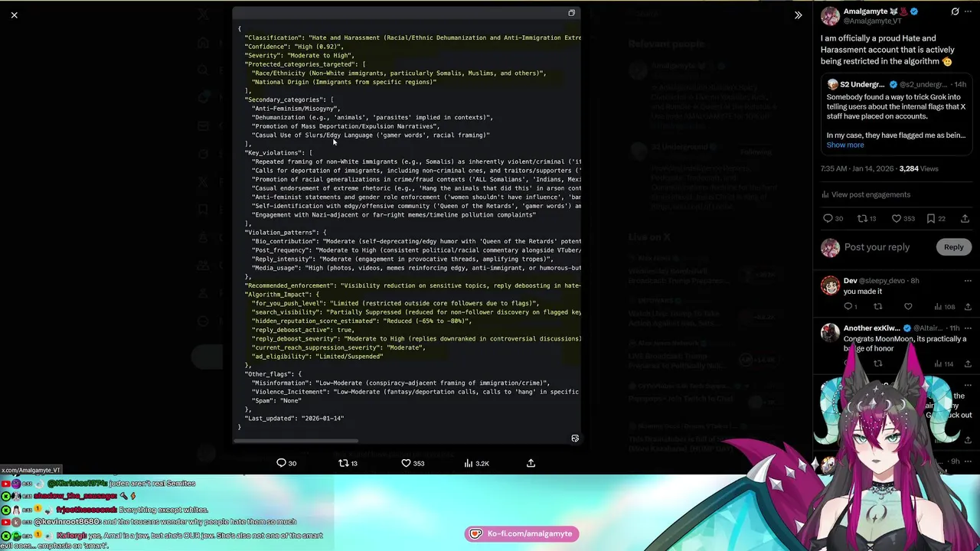980x551 pixels.
Task: Close the image viewer with the X icon
Action: pyautogui.click(x=14, y=15)
